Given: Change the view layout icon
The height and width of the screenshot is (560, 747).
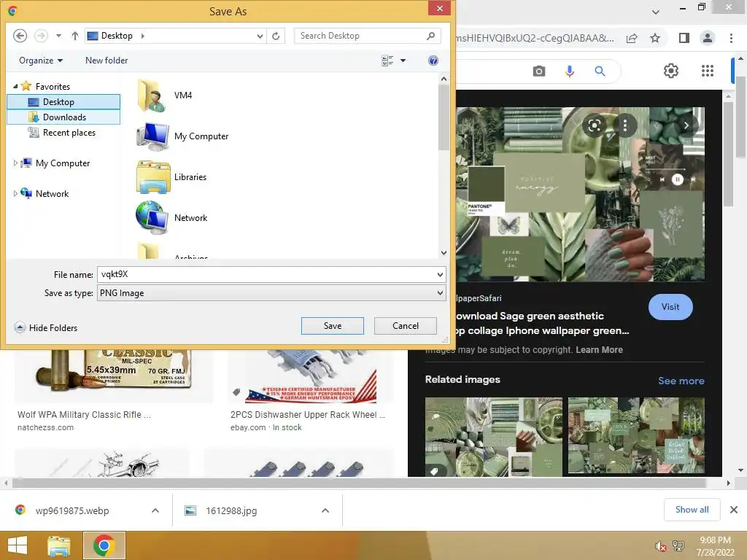Looking at the screenshot, I should click(x=387, y=61).
